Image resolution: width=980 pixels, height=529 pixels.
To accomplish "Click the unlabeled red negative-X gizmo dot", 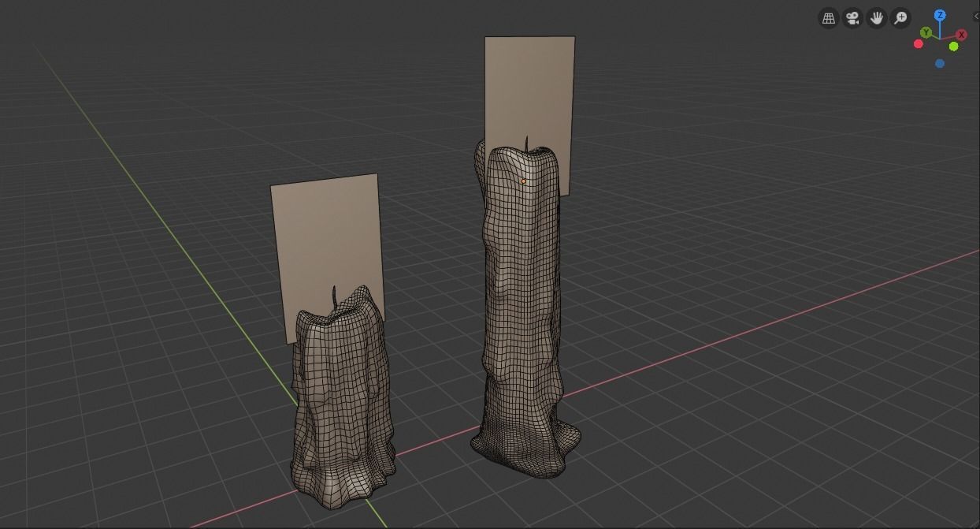I will (x=918, y=44).
